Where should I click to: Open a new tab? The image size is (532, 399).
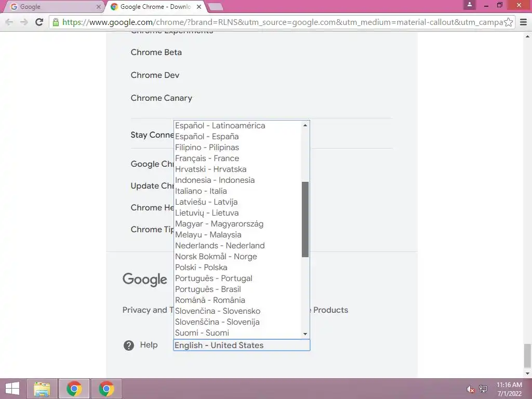click(215, 7)
